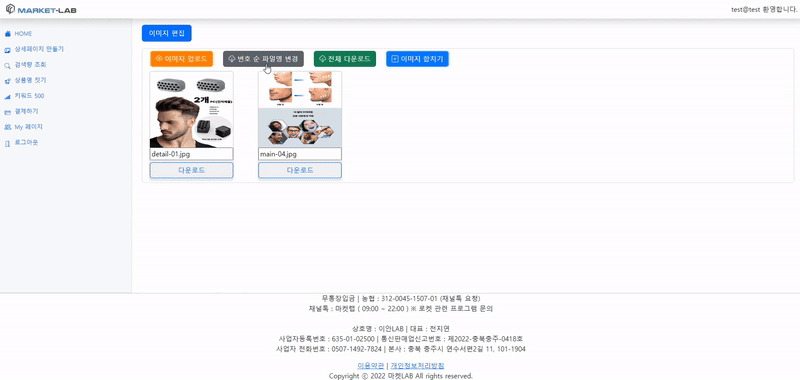Select 상품명 짓기 menu item

(31, 81)
